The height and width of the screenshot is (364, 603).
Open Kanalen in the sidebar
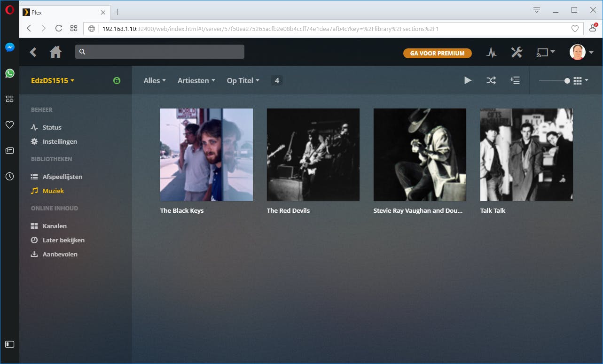pos(48,226)
